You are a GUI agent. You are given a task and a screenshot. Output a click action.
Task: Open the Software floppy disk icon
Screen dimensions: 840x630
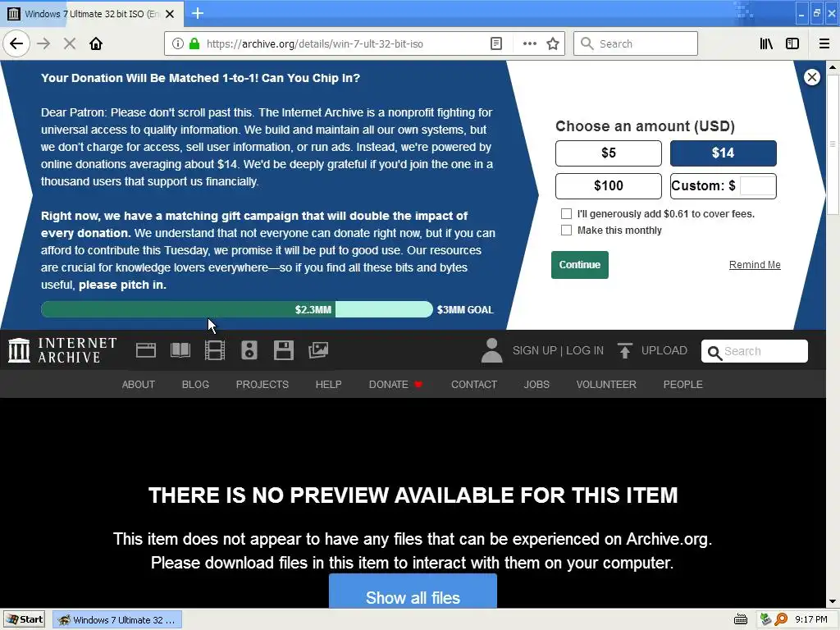[283, 350]
